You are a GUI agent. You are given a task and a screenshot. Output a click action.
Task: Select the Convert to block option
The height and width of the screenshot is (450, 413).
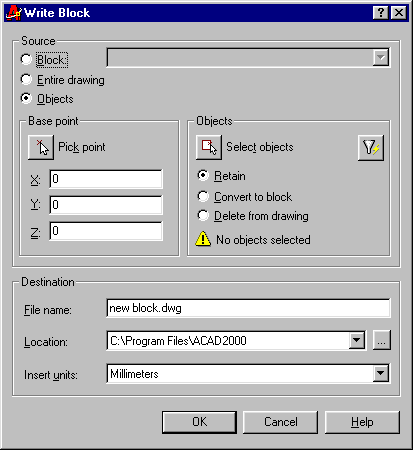203,196
